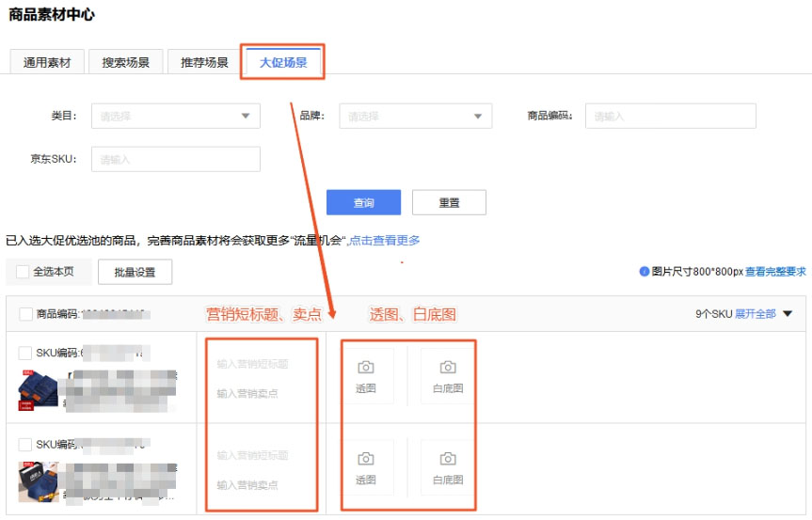Upload 透图 for the first SKU
812x520 pixels.
[366, 376]
